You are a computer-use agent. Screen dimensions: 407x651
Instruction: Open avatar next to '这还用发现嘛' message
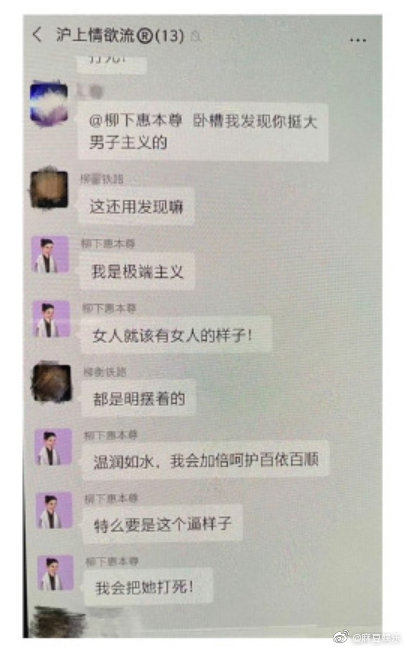49,189
